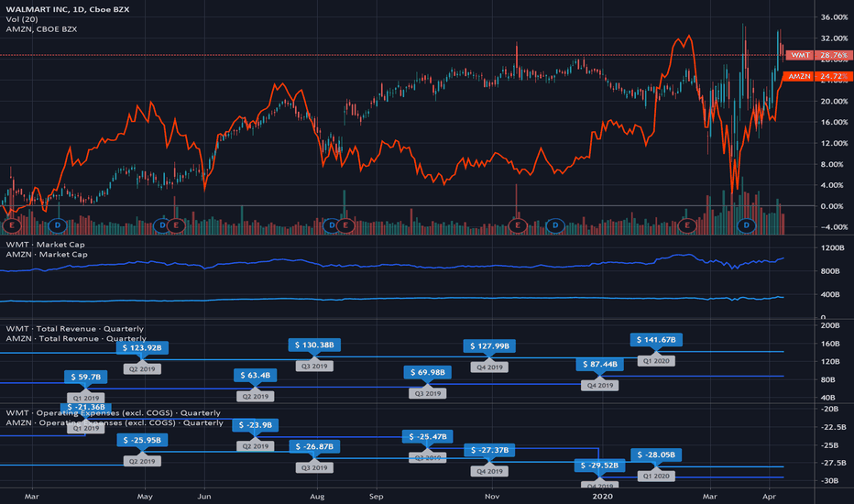Click WMT · Operating Expenses Quarterly legend
The height and width of the screenshot is (504, 854).
(114, 412)
